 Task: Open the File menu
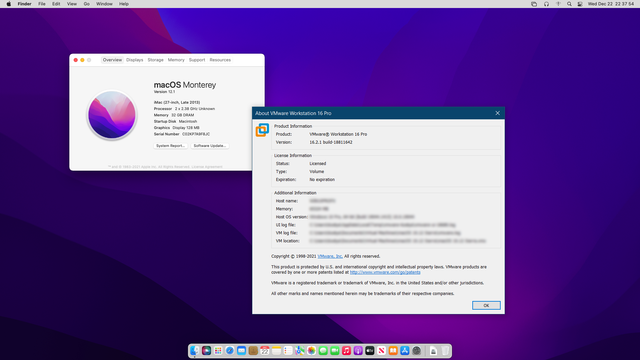[x=42, y=4]
